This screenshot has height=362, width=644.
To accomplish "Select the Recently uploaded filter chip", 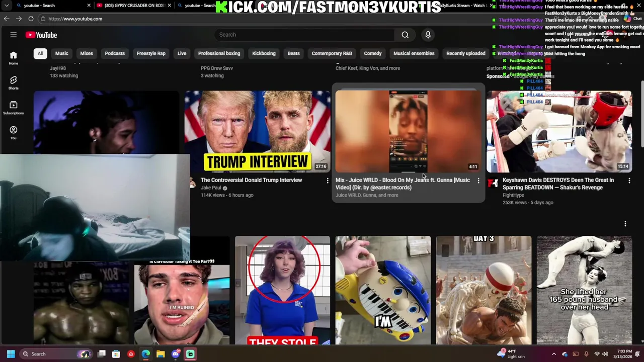I will coord(466,53).
